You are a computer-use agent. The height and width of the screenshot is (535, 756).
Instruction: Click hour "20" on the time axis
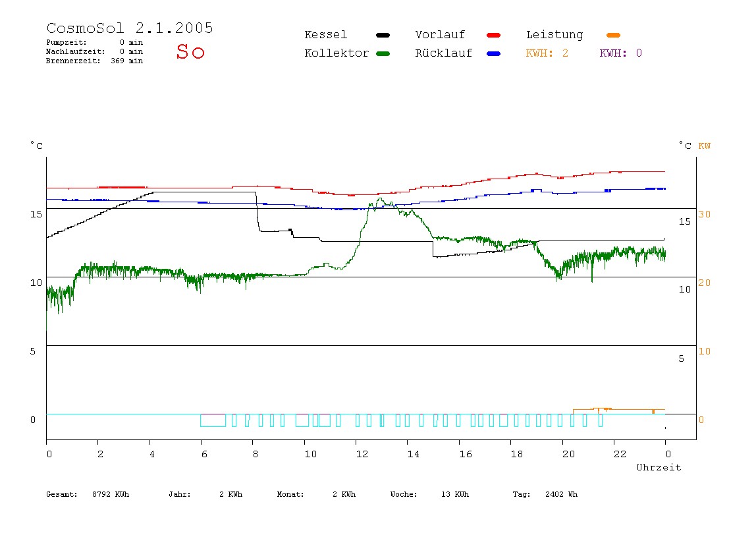[x=568, y=454]
